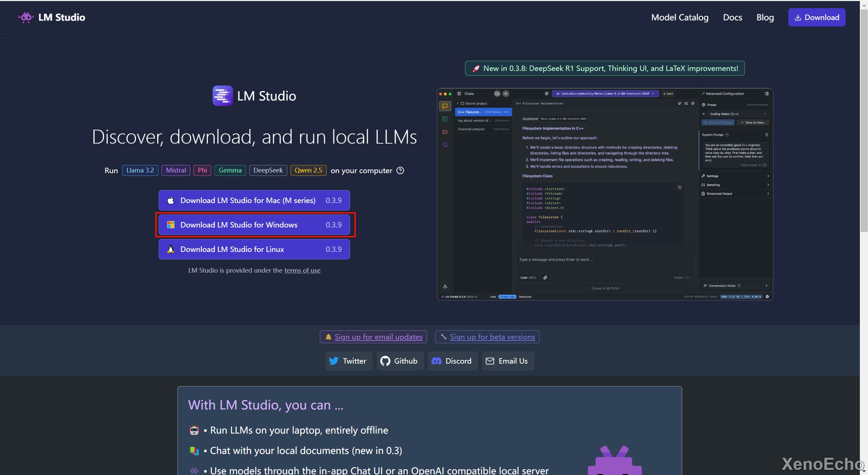Select the Llama 3.2 model tag
The height and width of the screenshot is (475, 868).
click(x=140, y=170)
